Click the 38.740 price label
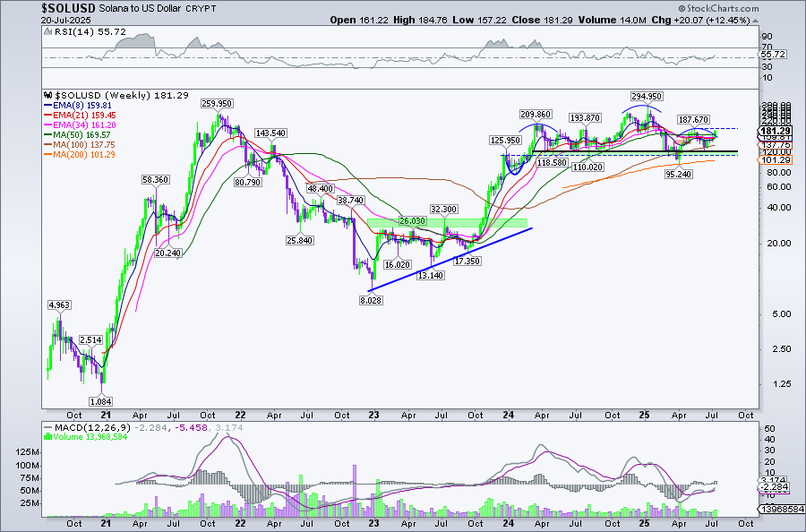The image size is (806, 532). point(350,200)
